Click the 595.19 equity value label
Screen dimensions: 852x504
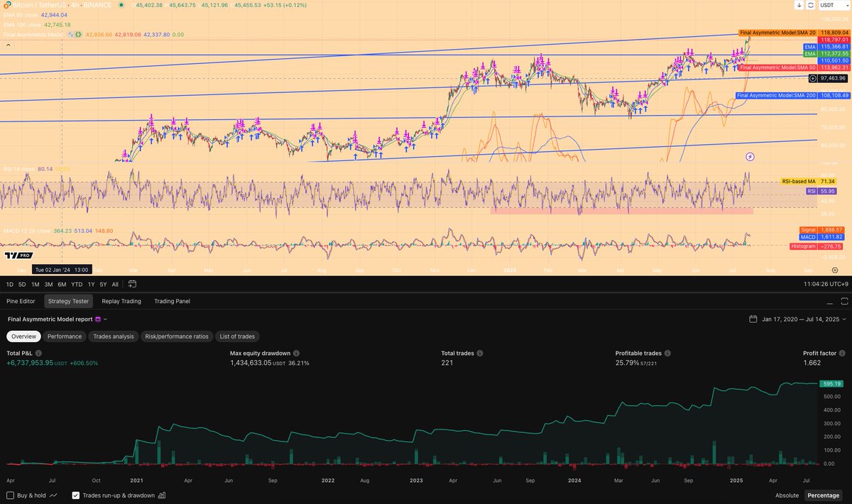point(831,384)
